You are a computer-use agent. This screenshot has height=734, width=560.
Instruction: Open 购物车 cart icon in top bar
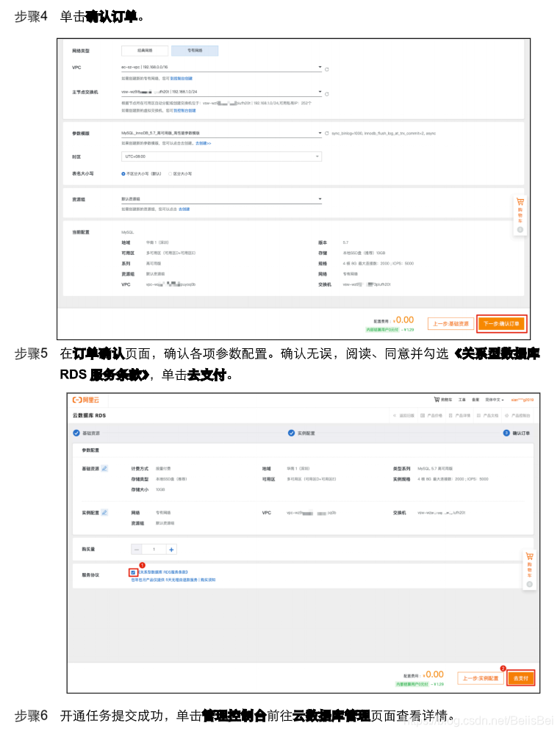442,400
